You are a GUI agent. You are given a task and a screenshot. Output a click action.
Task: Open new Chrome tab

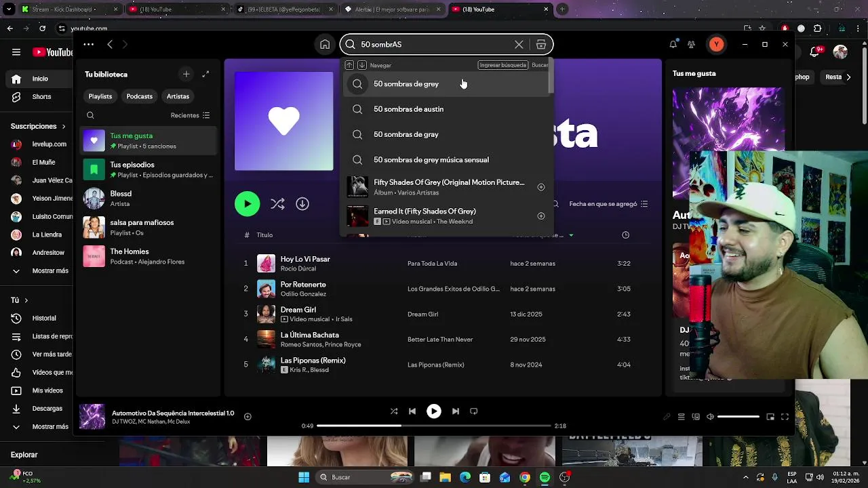point(562,9)
